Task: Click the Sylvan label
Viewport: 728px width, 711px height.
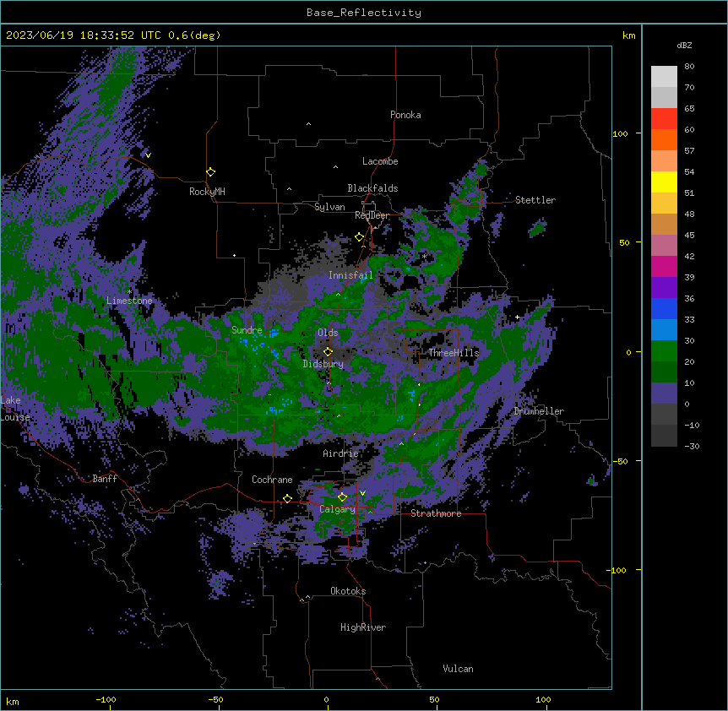Action: [x=329, y=207]
